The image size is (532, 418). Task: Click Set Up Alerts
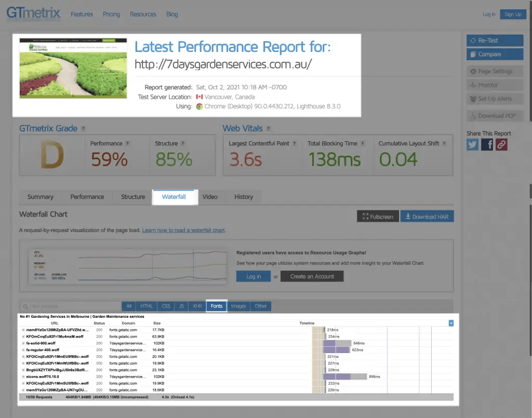click(x=495, y=99)
